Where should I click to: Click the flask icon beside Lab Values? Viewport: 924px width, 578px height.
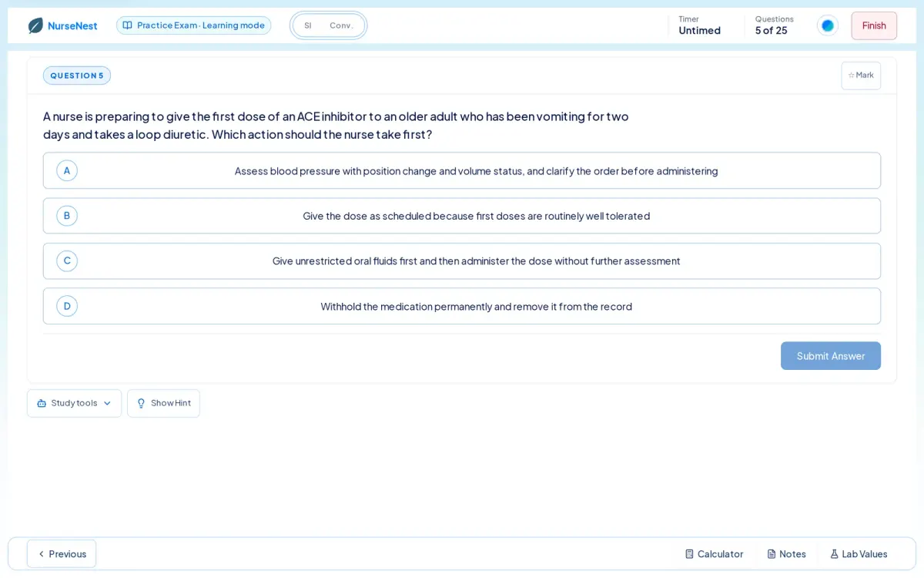(834, 554)
